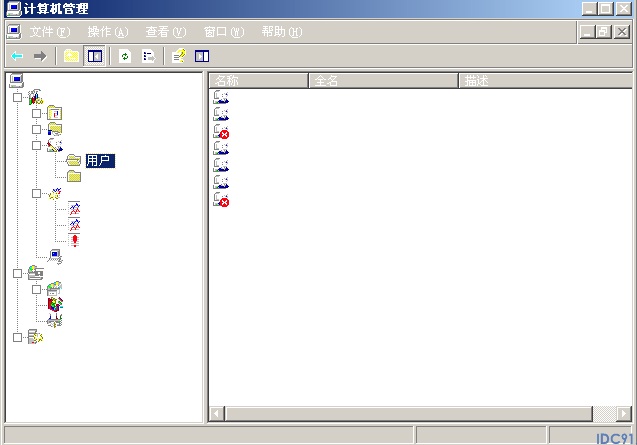Select the second Trace Logs chart icon
637x445 pixels.
[74, 225]
